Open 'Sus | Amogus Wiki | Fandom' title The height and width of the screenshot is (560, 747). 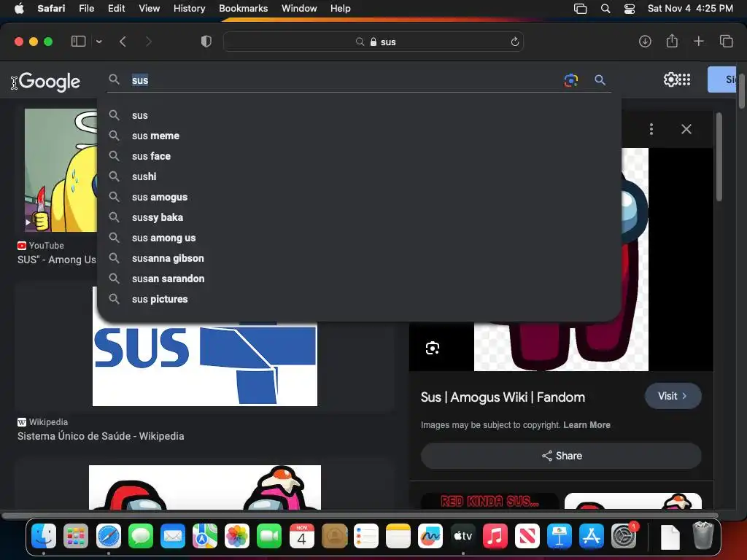[x=503, y=397]
